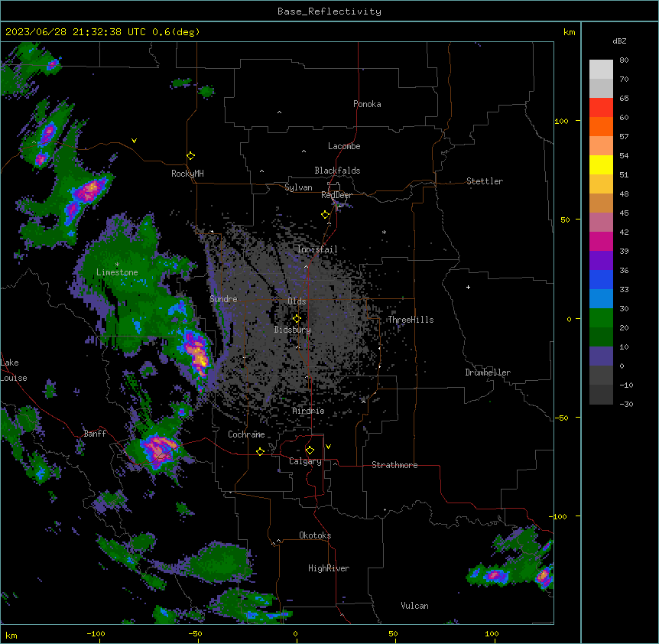
Task: Click the Calgary city label
Action: 305,461
